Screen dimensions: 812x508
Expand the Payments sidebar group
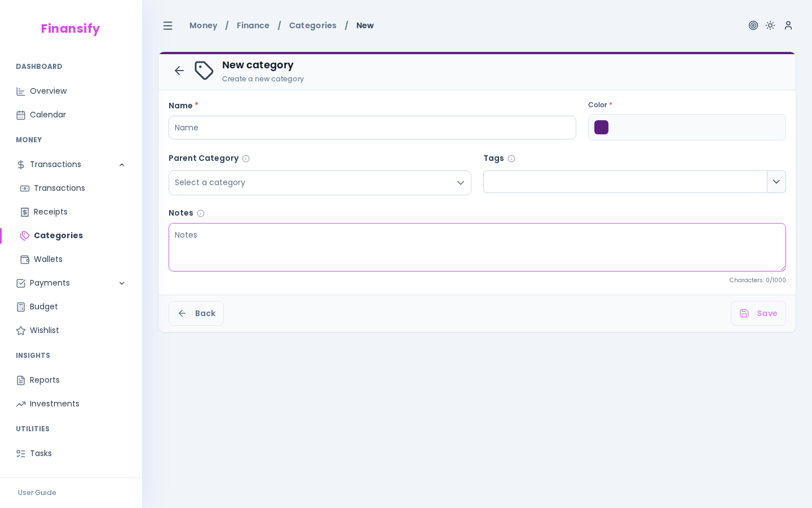(122, 283)
